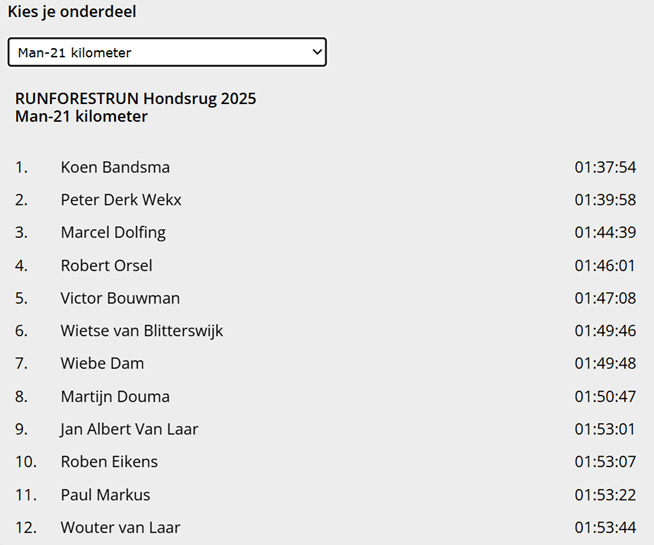Click finish time 01:49:46
The width and height of the screenshot is (654, 545).
point(605,331)
